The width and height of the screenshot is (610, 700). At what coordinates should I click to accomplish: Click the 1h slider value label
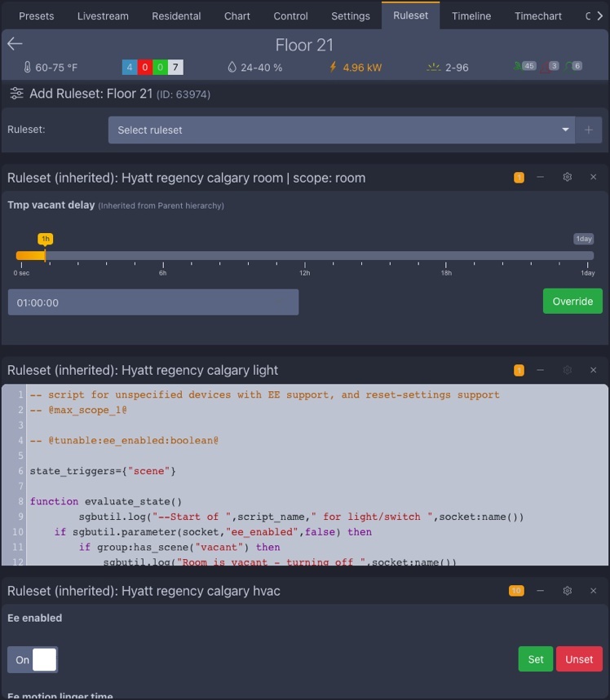pos(45,239)
